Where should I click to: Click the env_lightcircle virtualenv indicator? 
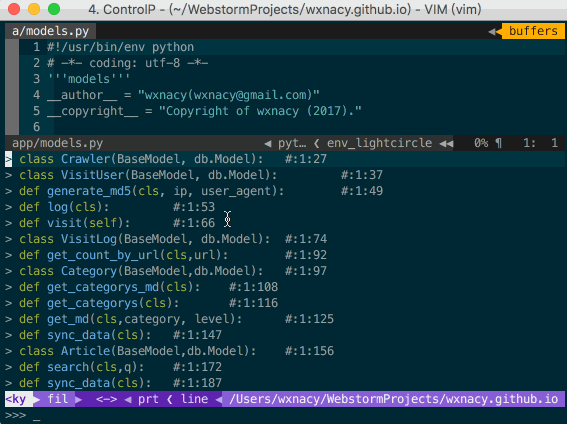[379, 143]
